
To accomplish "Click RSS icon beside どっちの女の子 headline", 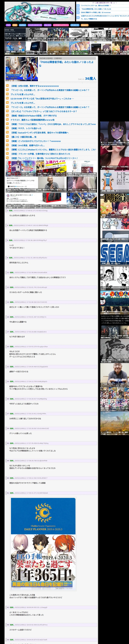I will (8, 141).
